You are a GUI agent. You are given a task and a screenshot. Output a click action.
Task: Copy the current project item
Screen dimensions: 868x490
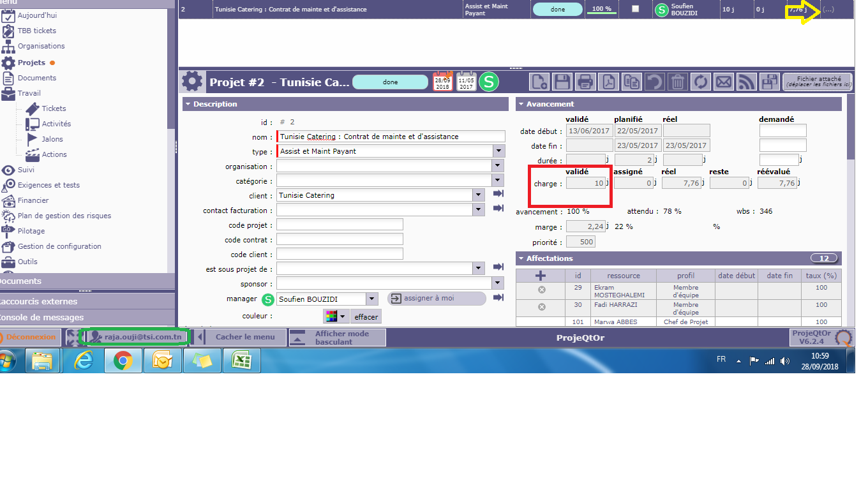[631, 82]
